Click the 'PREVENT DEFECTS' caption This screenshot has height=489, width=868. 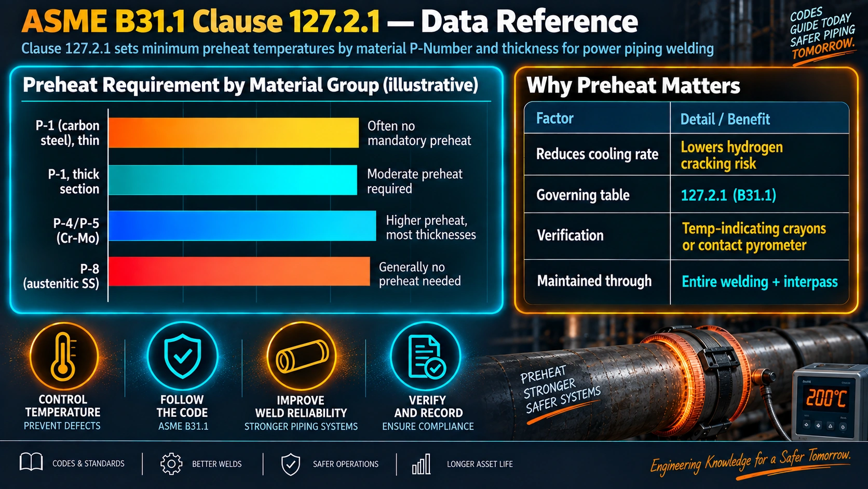click(x=62, y=426)
